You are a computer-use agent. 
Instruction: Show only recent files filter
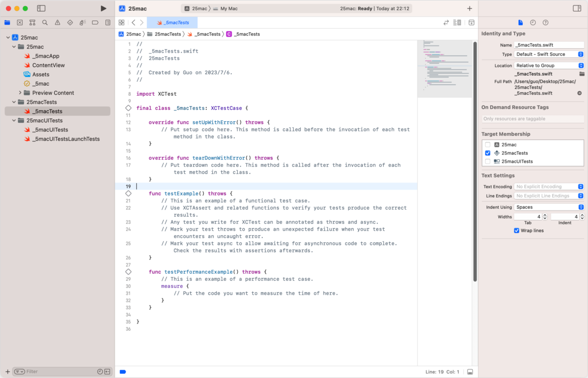[x=100, y=371]
